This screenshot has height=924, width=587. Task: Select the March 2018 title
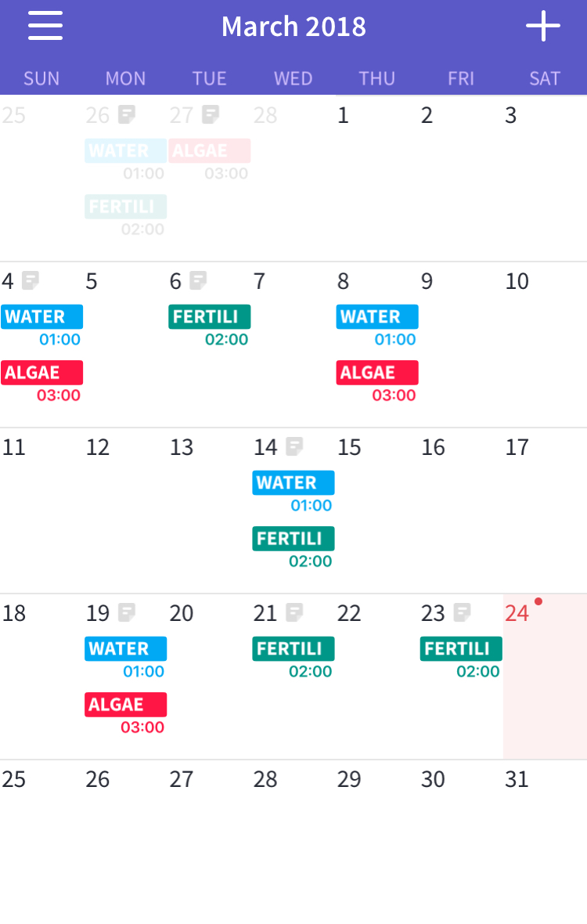pyautogui.click(x=293, y=27)
